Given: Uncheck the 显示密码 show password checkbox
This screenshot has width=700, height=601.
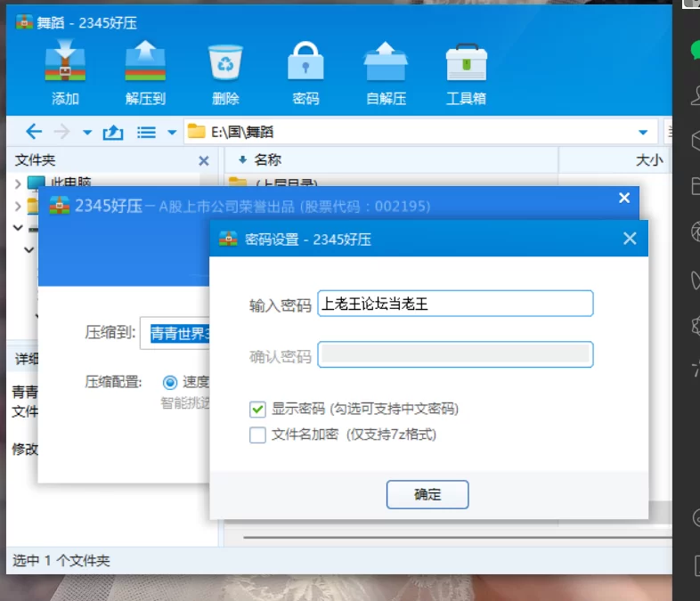Looking at the screenshot, I should 257,409.
